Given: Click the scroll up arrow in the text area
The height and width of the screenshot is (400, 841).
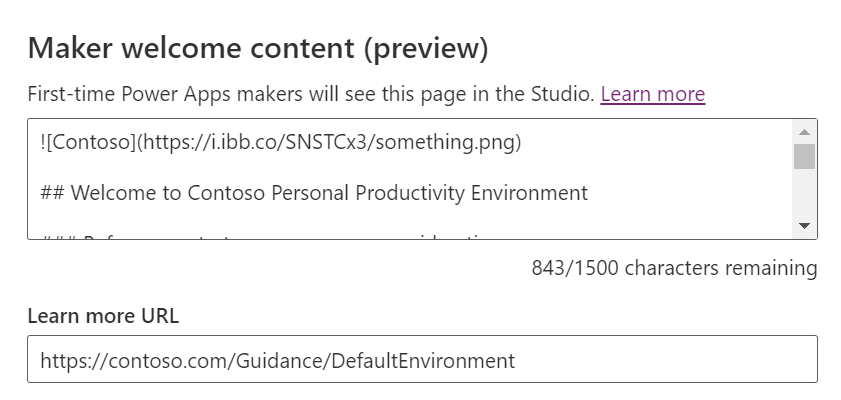Looking at the screenshot, I should click(x=804, y=131).
